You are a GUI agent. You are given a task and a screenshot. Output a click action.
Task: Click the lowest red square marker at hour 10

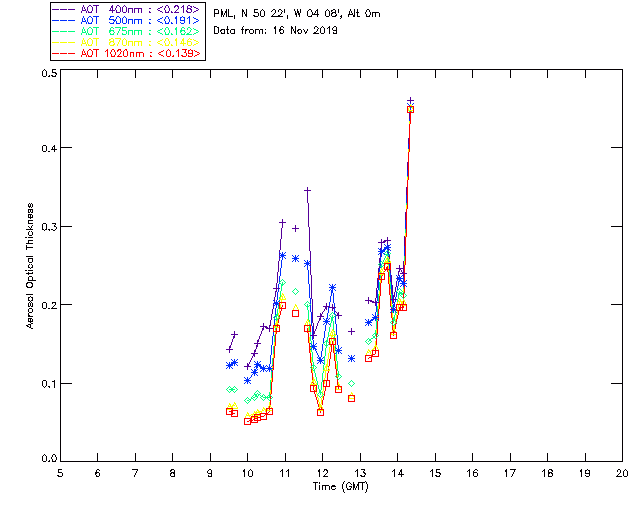247,421
